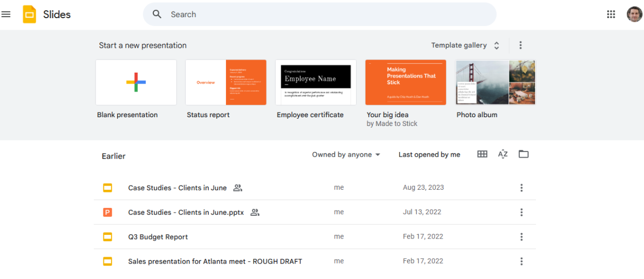The width and height of the screenshot is (644, 279).
Task: Click shared icon beside the .pptx file
Action: coord(255,212)
